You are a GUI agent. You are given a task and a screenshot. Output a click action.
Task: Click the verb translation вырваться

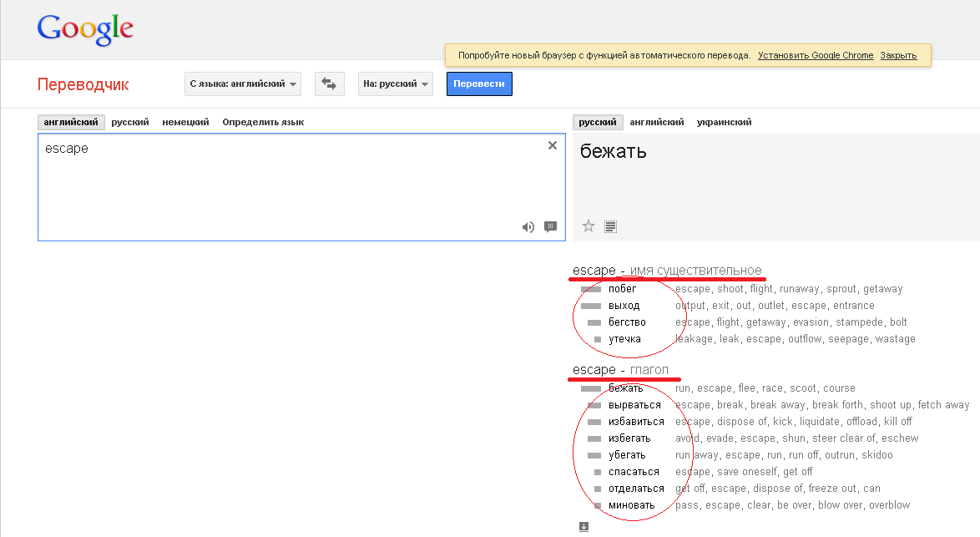[635, 405]
